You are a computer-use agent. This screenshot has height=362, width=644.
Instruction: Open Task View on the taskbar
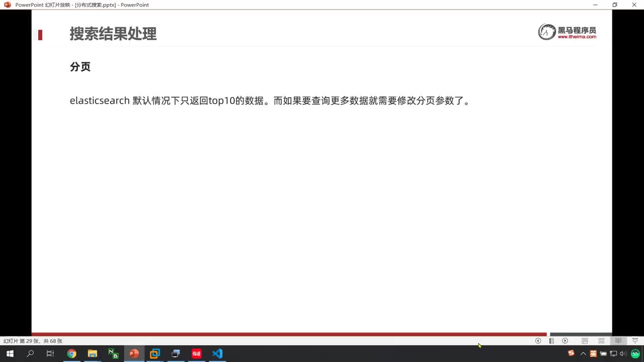[x=50, y=353]
